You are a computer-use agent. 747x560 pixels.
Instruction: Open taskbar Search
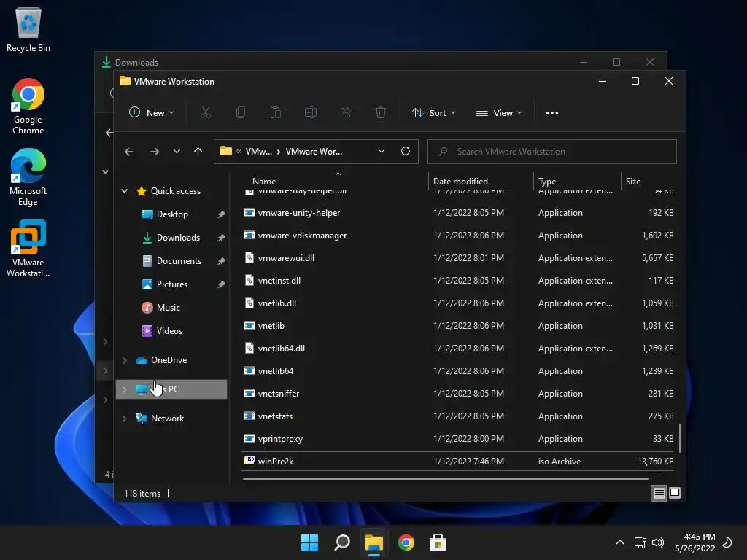click(x=342, y=542)
